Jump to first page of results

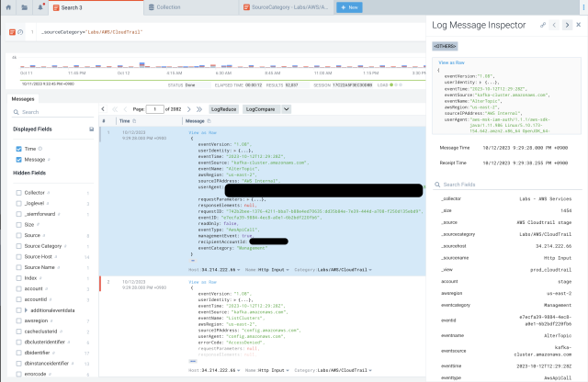tap(115, 109)
